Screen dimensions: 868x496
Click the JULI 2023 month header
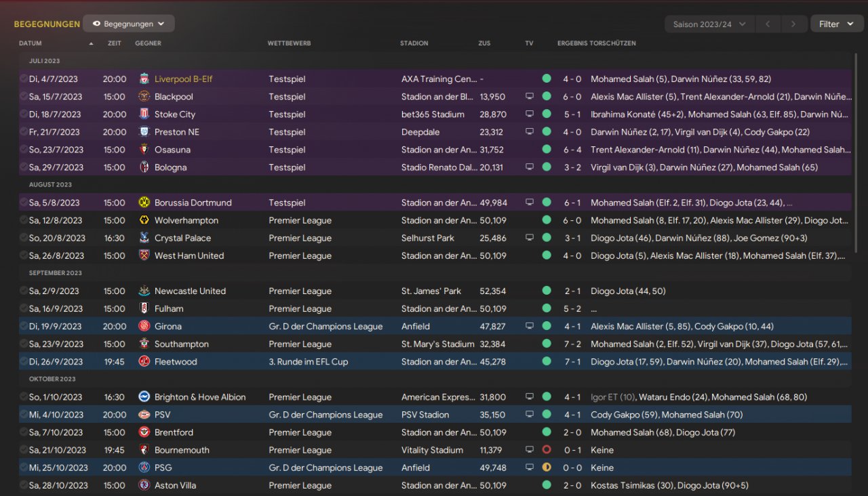coord(45,61)
